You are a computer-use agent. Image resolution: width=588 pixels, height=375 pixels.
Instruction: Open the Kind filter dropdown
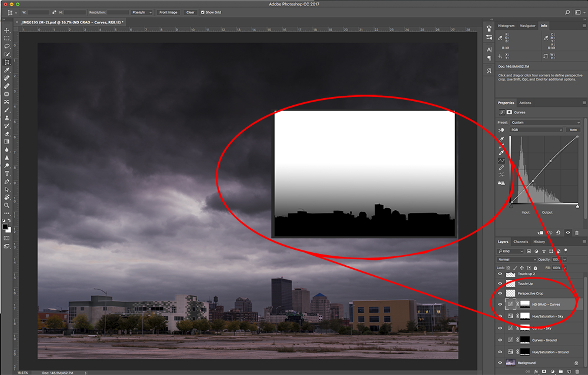pyautogui.click(x=510, y=251)
